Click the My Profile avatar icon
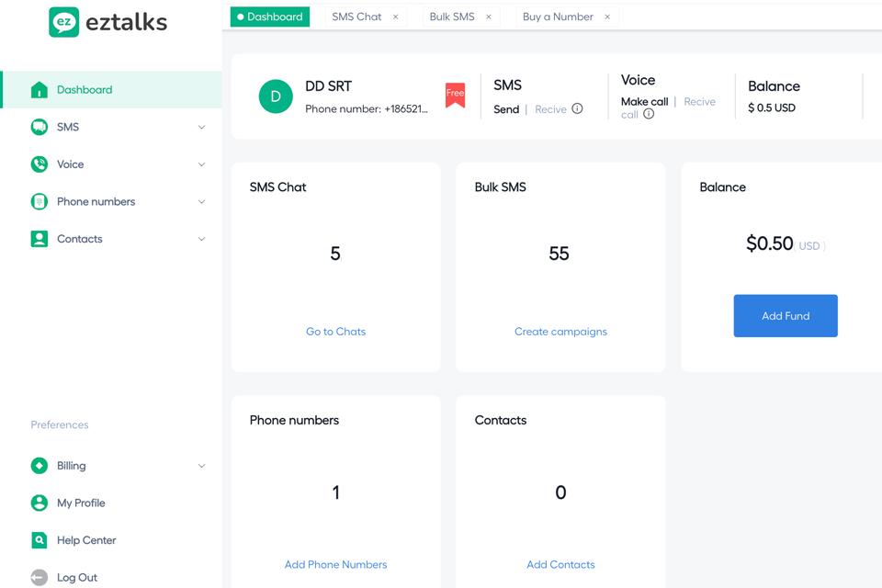Image resolution: width=882 pixels, height=588 pixels. [39, 503]
